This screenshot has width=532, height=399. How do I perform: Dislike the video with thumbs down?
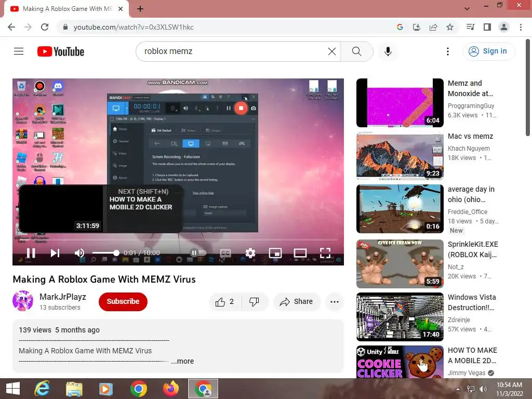point(254,302)
